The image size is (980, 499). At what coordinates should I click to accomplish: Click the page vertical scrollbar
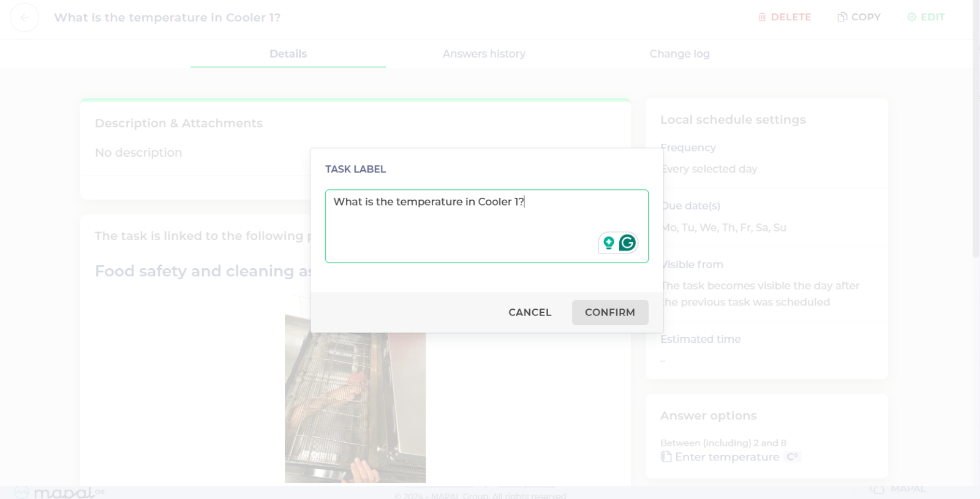(x=976, y=129)
